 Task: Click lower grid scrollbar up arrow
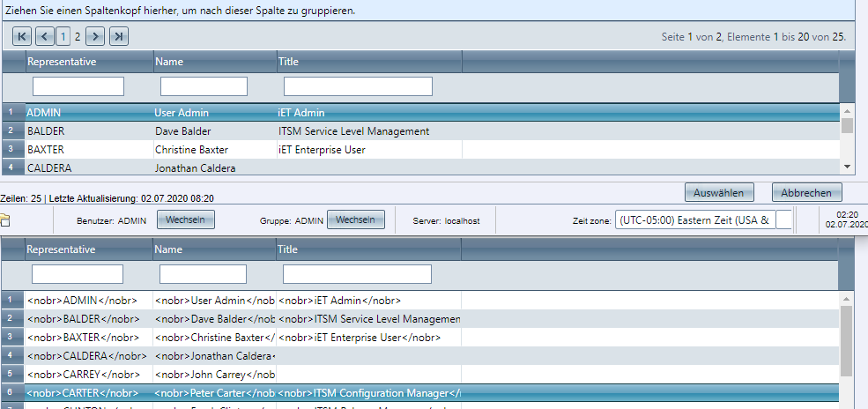tap(847, 298)
